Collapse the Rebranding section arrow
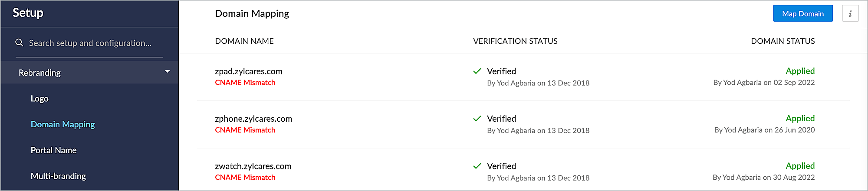The image size is (868, 191). click(x=168, y=72)
